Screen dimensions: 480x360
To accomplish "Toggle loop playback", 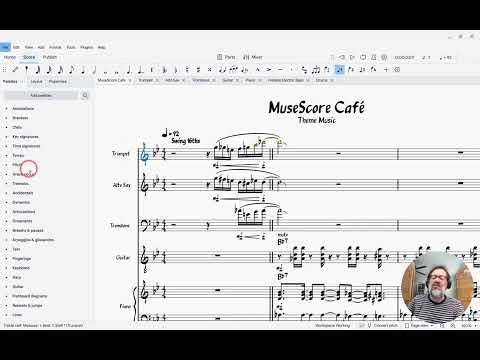I will point(363,57).
